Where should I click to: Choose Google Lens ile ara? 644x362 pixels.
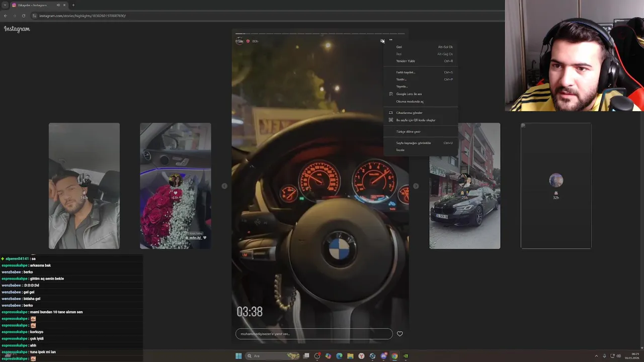(421, 94)
